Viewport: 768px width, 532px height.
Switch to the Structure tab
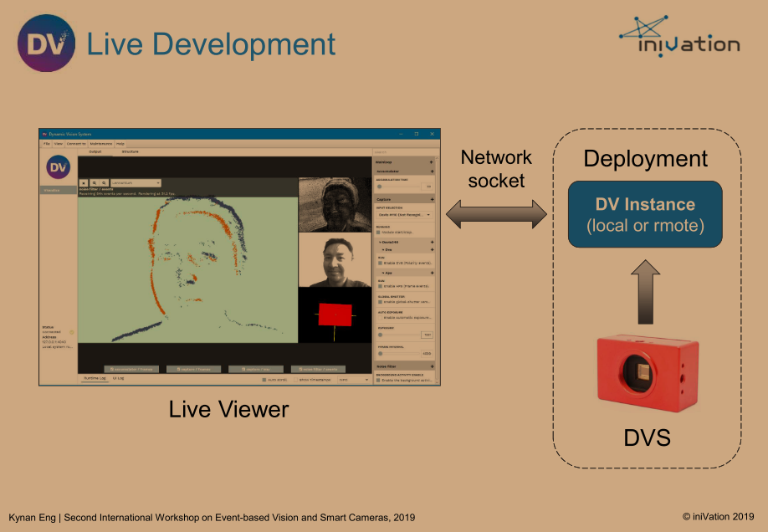point(130,152)
